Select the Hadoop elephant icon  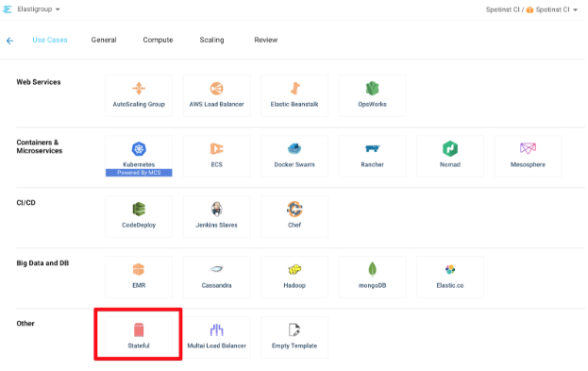pos(294,269)
